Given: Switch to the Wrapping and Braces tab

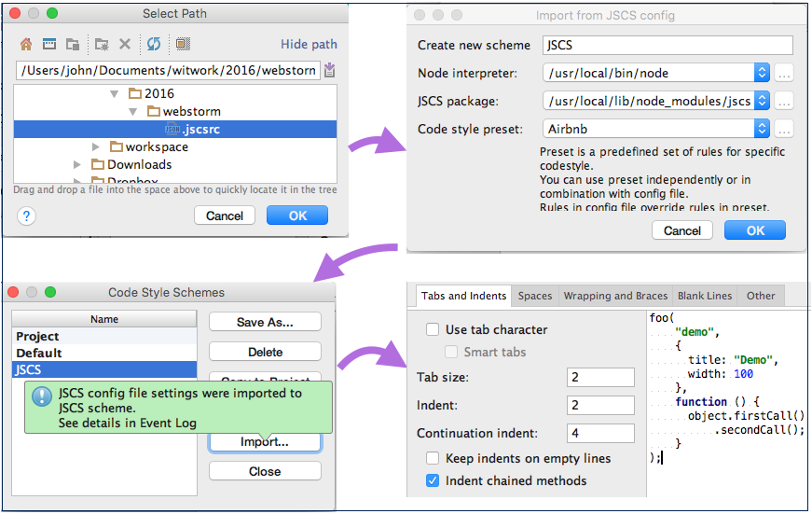Looking at the screenshot, I should pyautogui.click(x=615, y=296).
